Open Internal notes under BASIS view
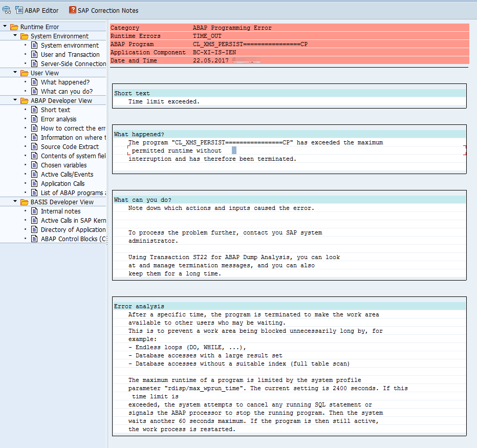This screenshot has width=477, height=448. [61, 211]
